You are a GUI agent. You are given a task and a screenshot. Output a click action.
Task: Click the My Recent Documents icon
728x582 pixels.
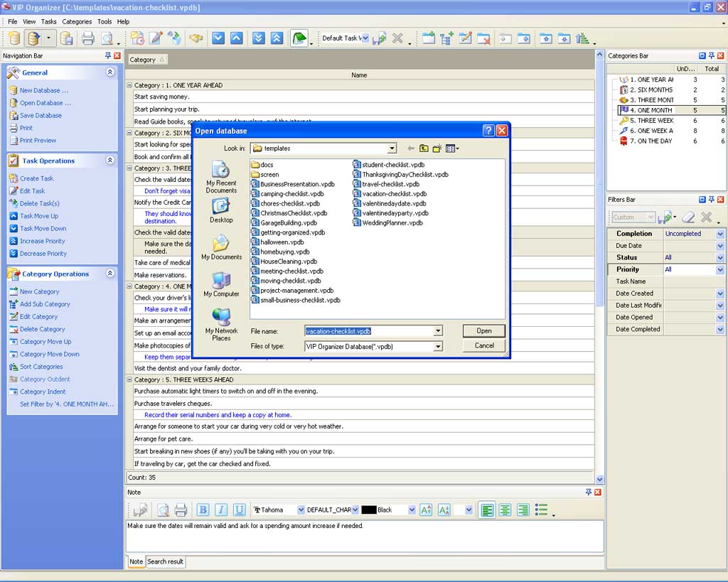[221, 171]
